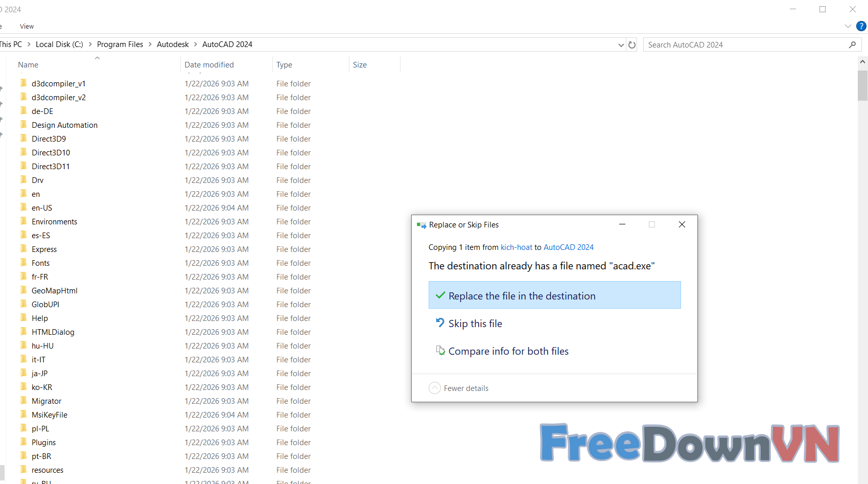Select Compare info for both files
868x484 pixels.
click(x=508, y=351)
